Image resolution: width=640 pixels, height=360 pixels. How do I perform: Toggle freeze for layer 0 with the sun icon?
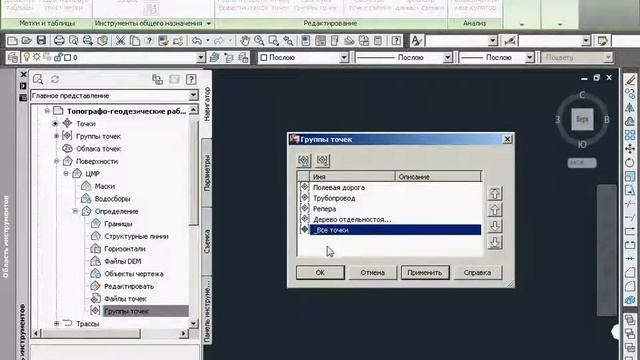pyautogui.click(x=37, y=57)
